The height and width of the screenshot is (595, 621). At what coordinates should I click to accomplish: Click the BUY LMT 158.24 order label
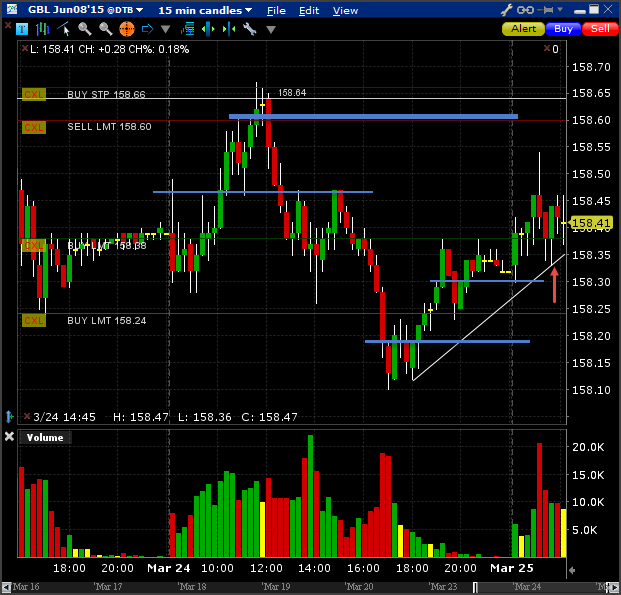tap(107, 320)
